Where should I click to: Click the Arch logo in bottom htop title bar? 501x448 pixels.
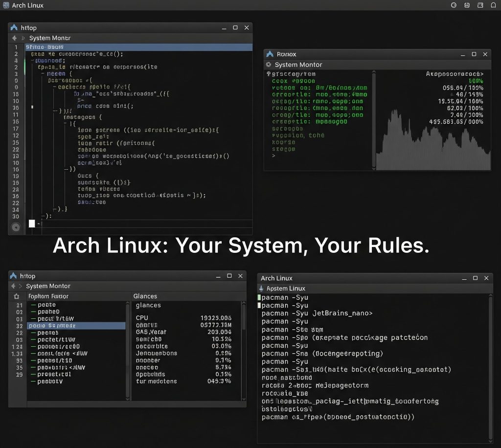(13, 275)
